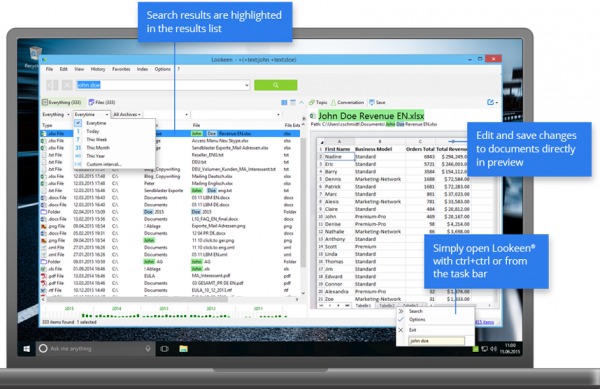Viewport: 600px width, 389px height.
Task: Select the Doe 2015 folder result
Action: [x=170, y=212]
